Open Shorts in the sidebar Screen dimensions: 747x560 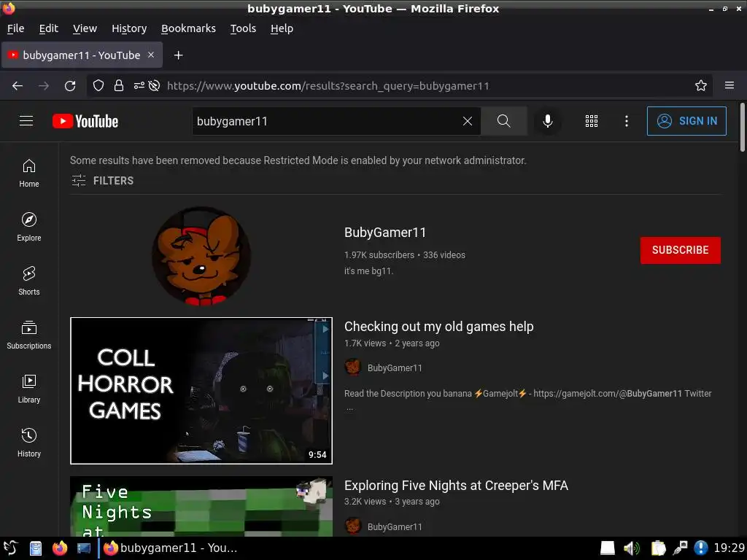29,281
